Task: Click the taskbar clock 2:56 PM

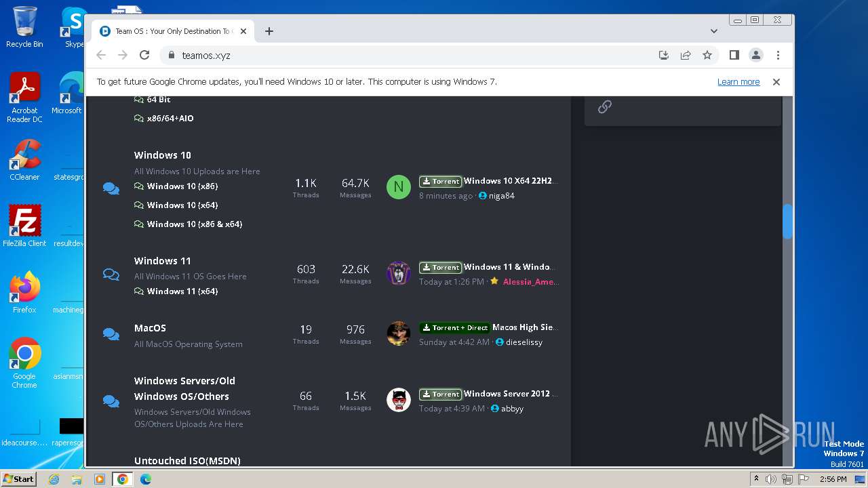Action: click(x=833, y=479)
